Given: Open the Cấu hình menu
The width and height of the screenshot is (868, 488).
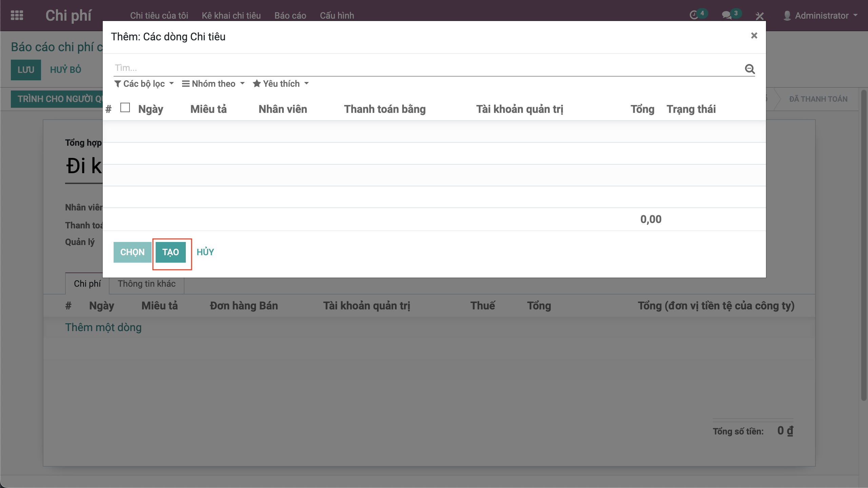Looking at the screenshot, I should pos(337,16).
